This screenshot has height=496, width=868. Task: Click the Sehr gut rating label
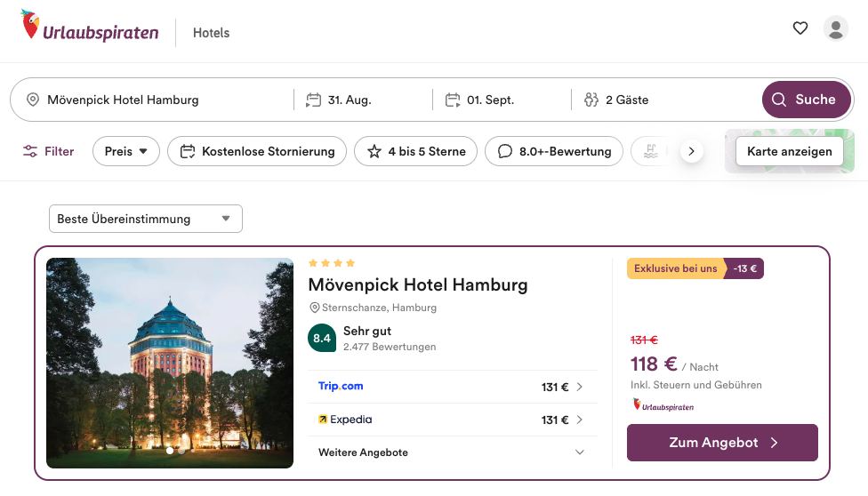[x=367, y=331]
